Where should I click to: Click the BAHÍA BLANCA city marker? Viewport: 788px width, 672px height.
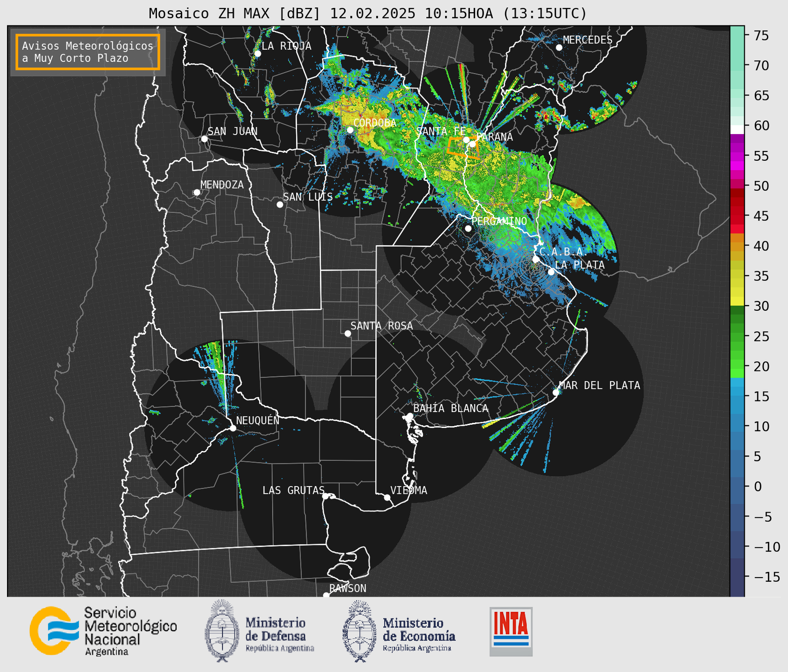pos(410,416)
